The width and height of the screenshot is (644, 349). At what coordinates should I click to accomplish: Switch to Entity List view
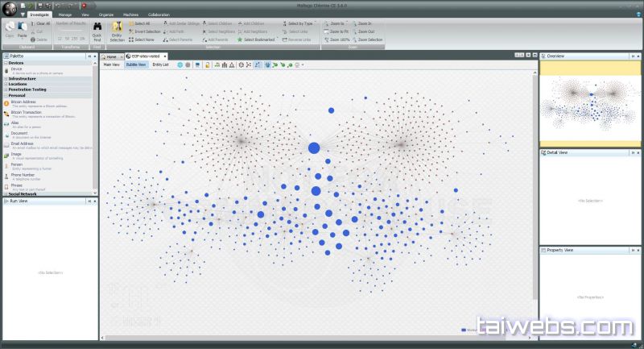[161, 64]
